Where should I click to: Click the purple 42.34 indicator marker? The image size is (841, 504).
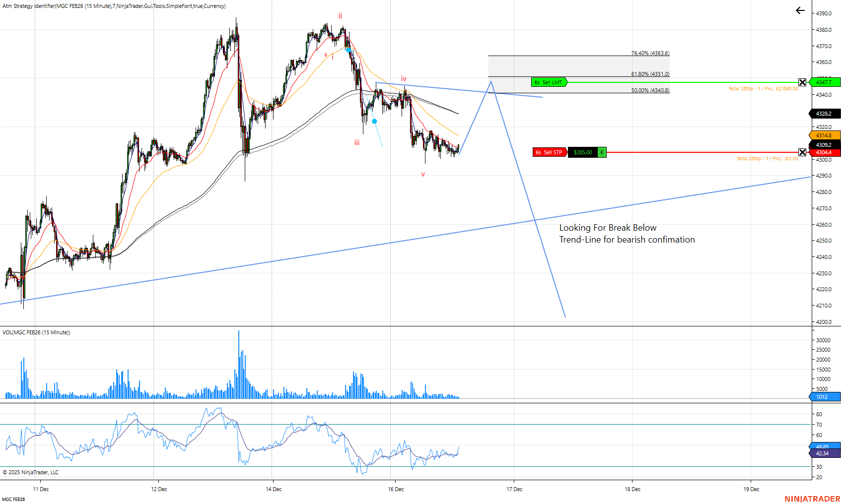(823, 453)
